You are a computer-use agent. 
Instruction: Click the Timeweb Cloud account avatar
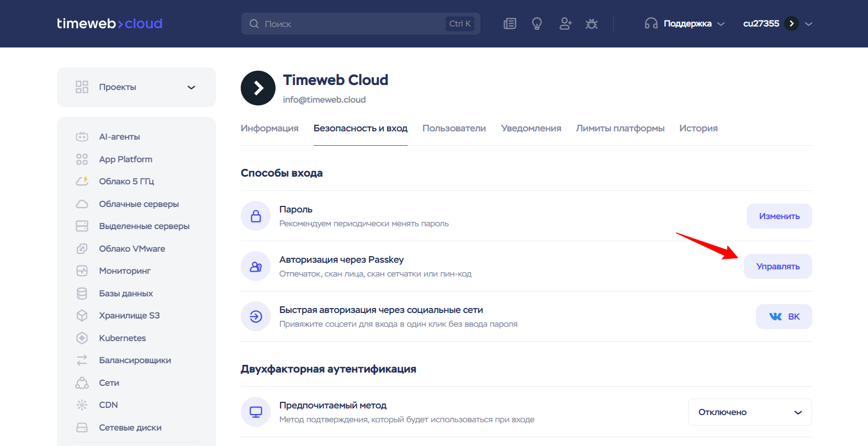point(258,88)
